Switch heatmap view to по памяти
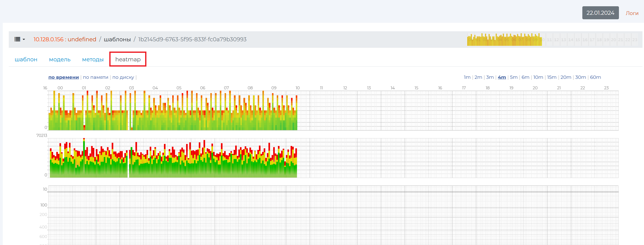644x245 pixels. pos(96,77)
